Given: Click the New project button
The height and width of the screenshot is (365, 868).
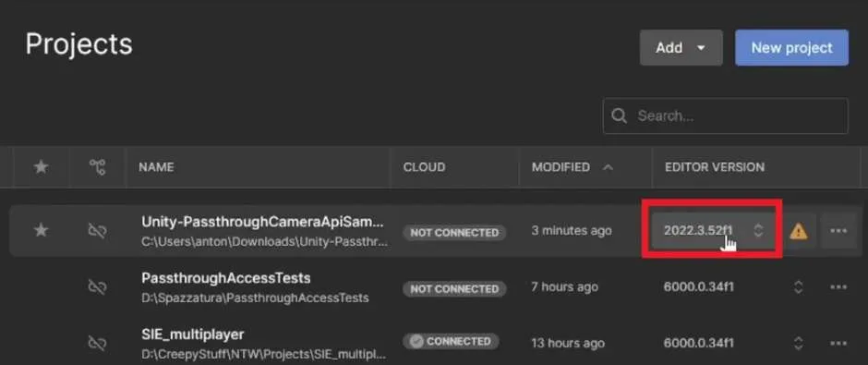Looking at the screenshot, I should (791, 48).
